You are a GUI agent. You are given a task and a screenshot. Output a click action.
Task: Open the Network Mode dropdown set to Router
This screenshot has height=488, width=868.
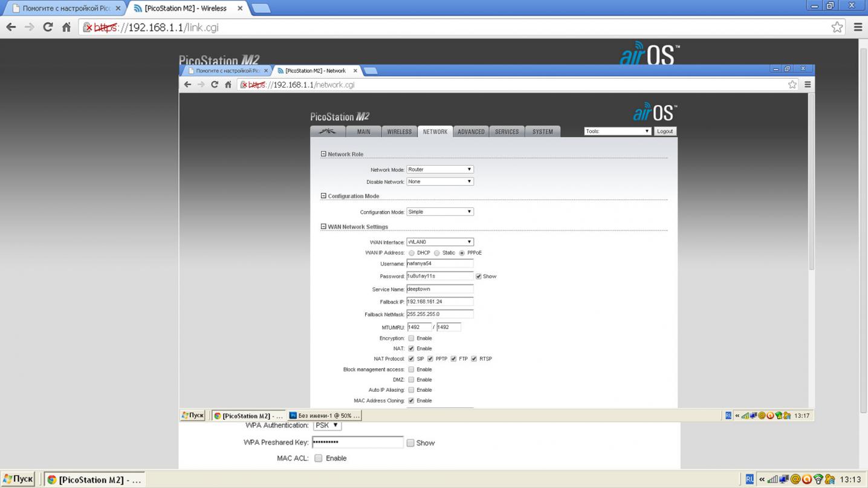pyautogui.click(x=439, y=169)
